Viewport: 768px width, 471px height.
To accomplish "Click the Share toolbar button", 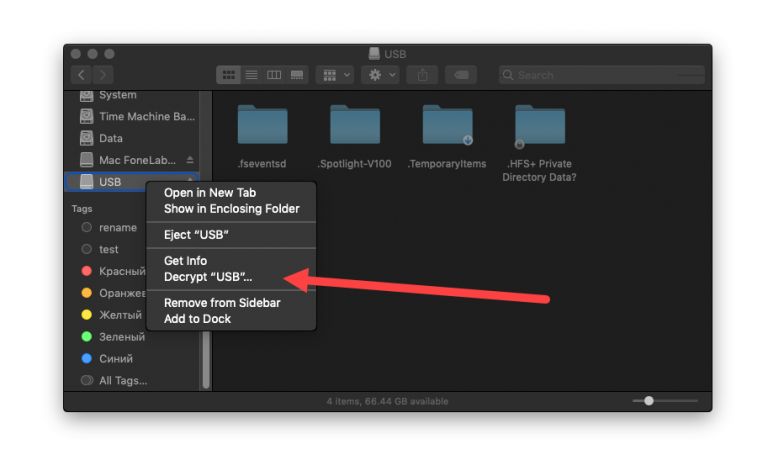I will [422, 75].
